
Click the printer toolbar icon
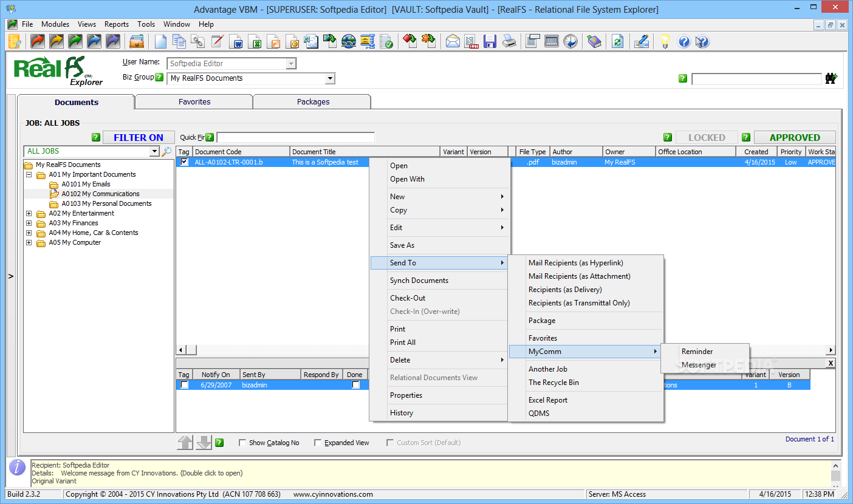(x=509, y=41)
